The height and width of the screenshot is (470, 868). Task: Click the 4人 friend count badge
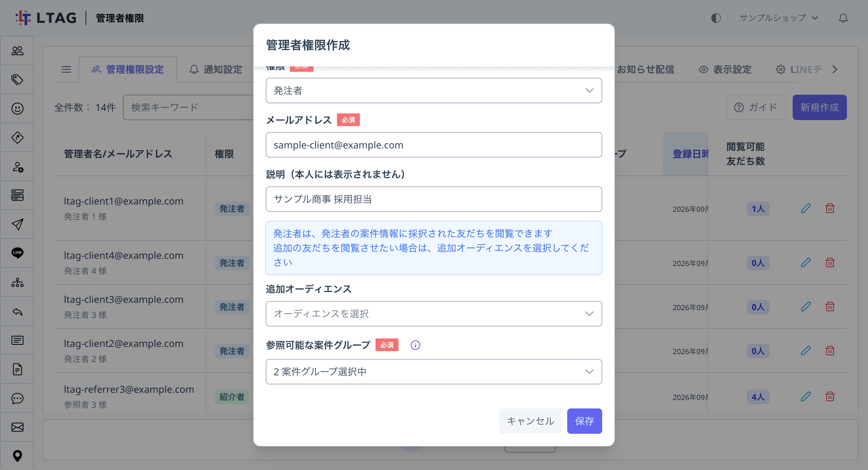[758, 397]
